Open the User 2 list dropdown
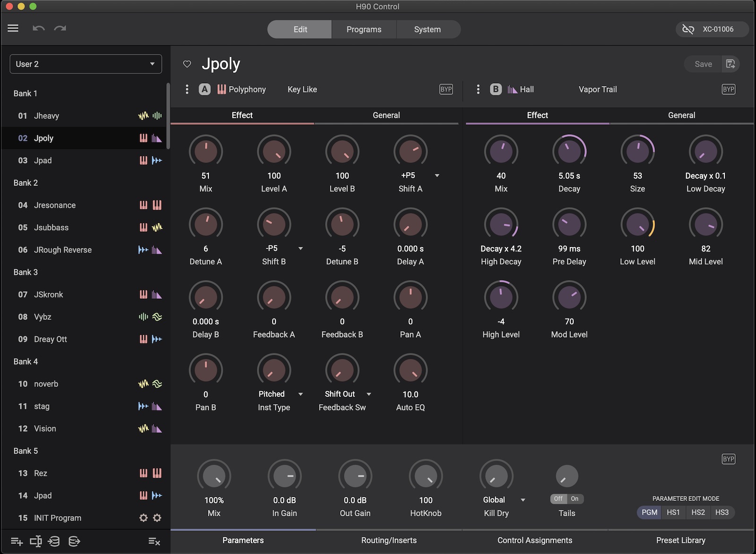The height and width of the screenshot is (554, 756). click(x=86, y=64)
